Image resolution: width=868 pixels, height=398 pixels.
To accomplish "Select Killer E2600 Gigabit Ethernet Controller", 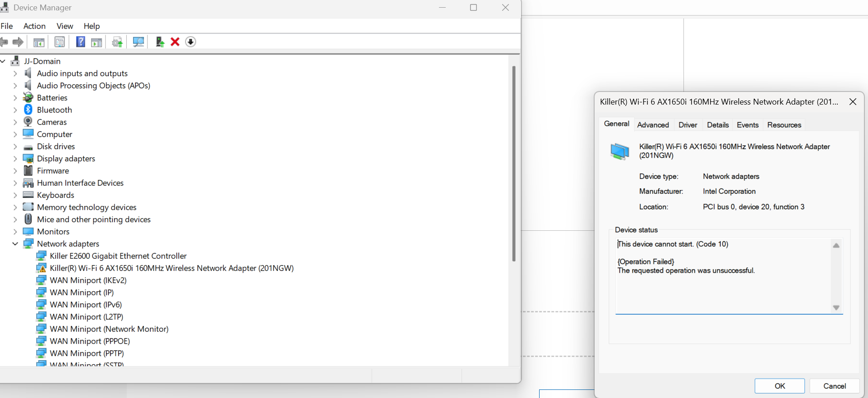I will [118, 256].
